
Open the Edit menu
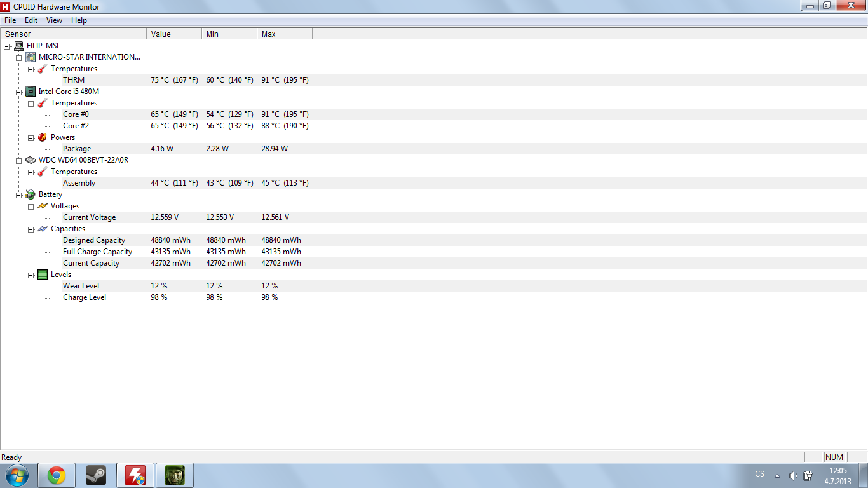point(31,20)
